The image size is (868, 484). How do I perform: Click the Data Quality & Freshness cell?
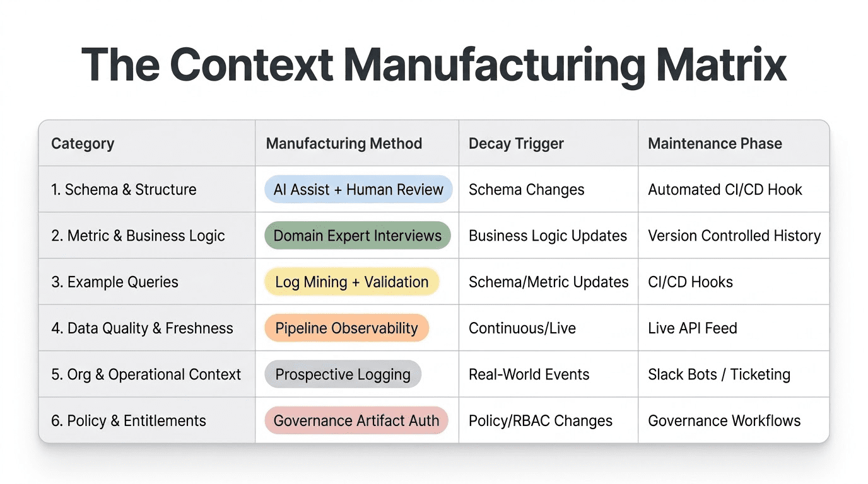[x=142, y=328]
